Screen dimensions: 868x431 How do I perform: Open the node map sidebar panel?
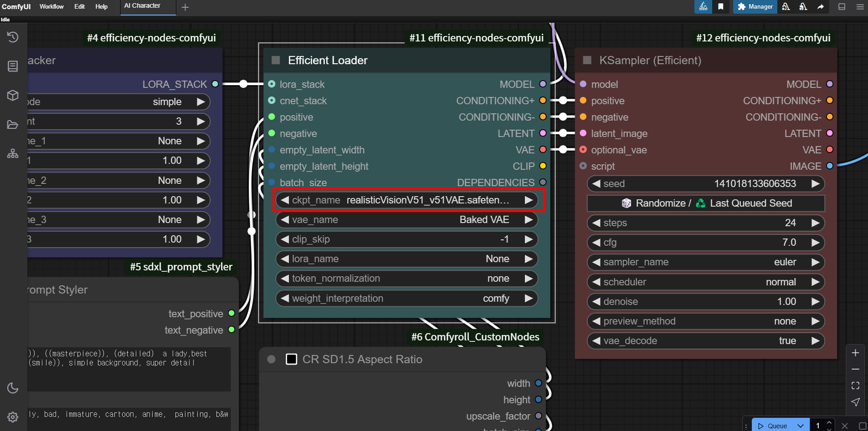[12, 153]
